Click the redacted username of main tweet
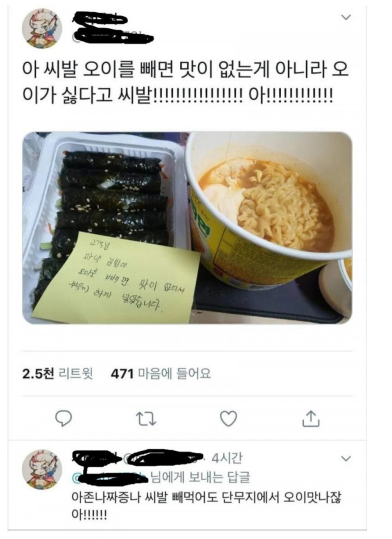This screenshot has width=392, height=539. pyautogui.click(x=100, y=19)
